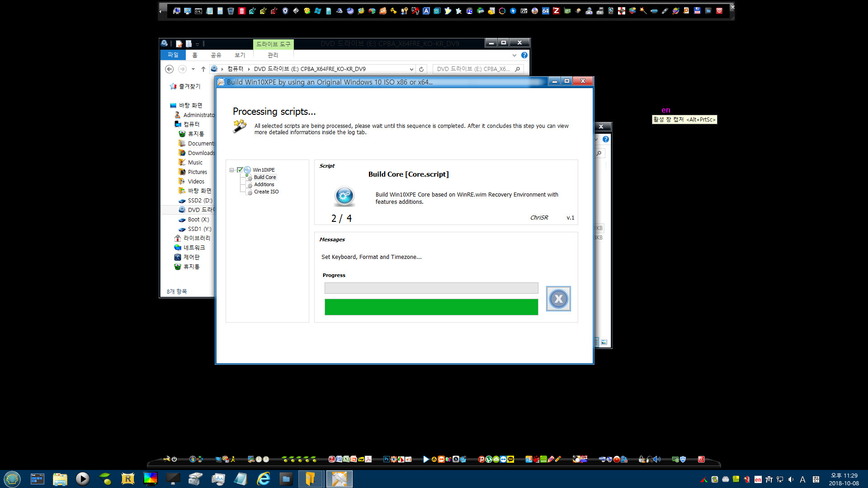Open Calculator from the top dock

coord(220,11)
